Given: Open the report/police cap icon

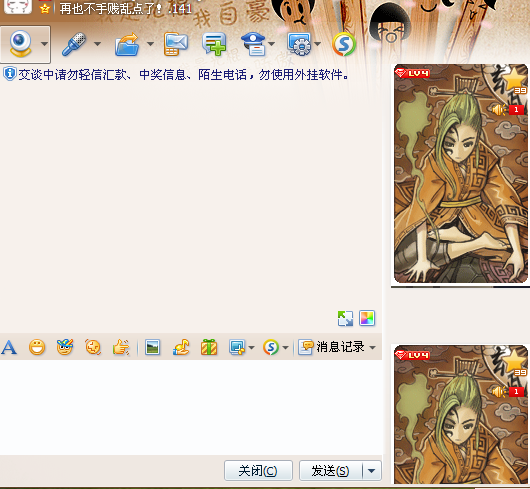Looking at the screenshot, I should point(254,44).
